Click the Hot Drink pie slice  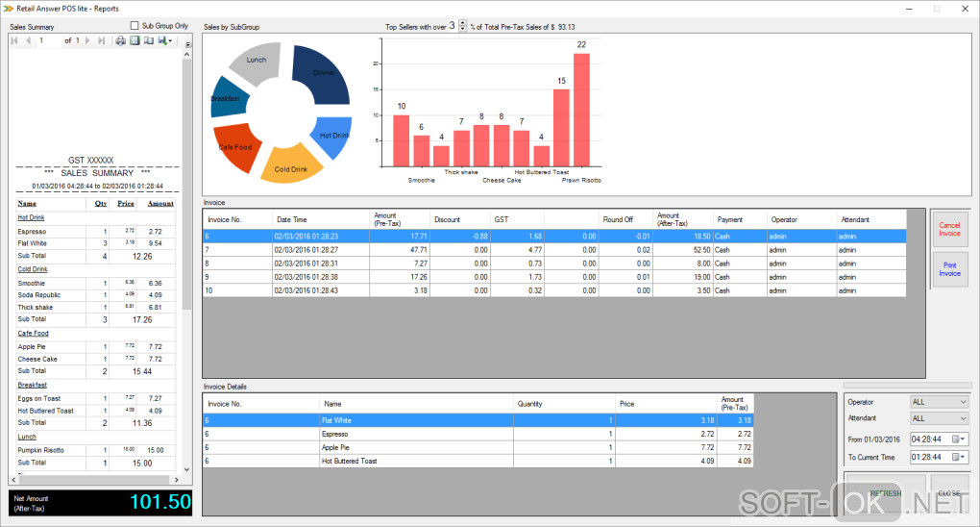(x=332, y=137)
